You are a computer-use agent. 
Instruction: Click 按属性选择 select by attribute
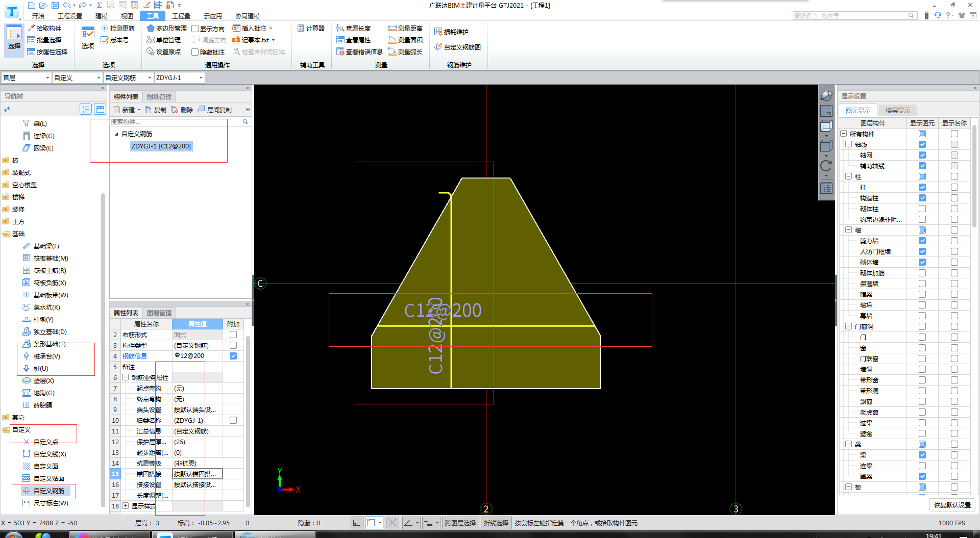coord(47,52)
